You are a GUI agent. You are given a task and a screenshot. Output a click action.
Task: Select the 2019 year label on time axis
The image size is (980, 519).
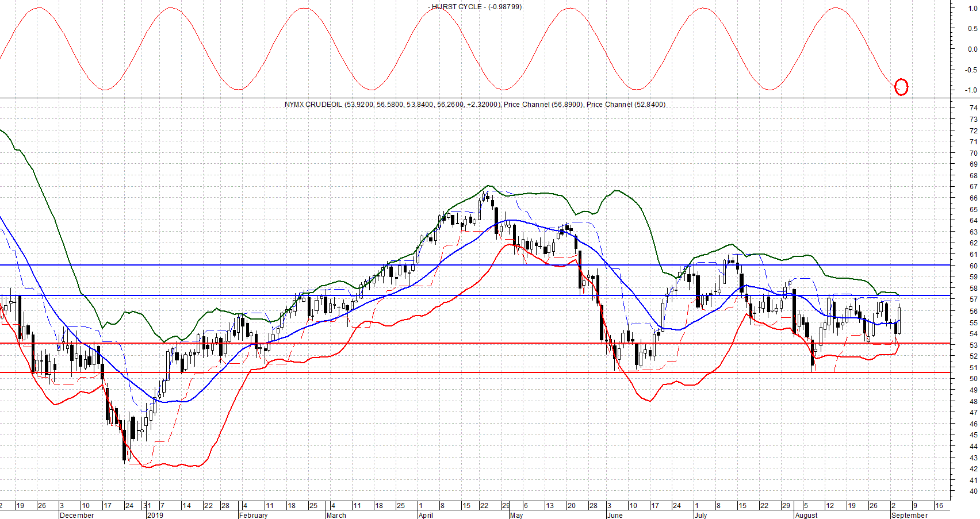coord(155,515)
